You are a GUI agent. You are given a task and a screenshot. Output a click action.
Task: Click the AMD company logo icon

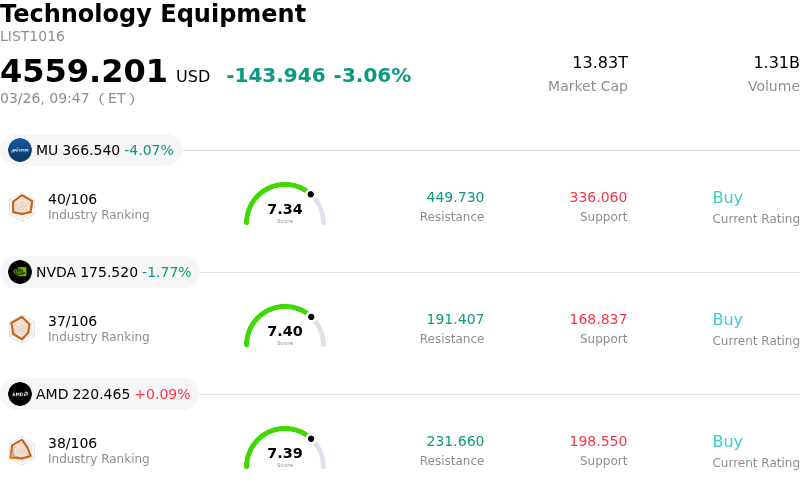(x=20, y=394)
